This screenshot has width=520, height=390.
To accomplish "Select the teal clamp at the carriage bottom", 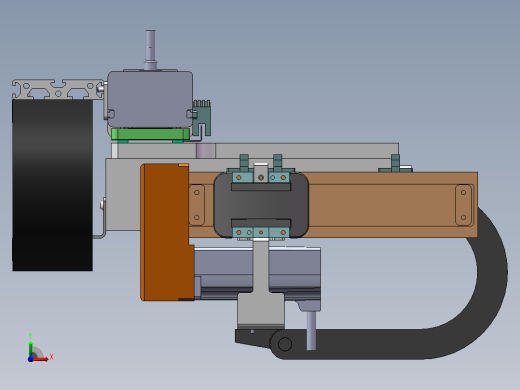I will click(x=261, y=232).
